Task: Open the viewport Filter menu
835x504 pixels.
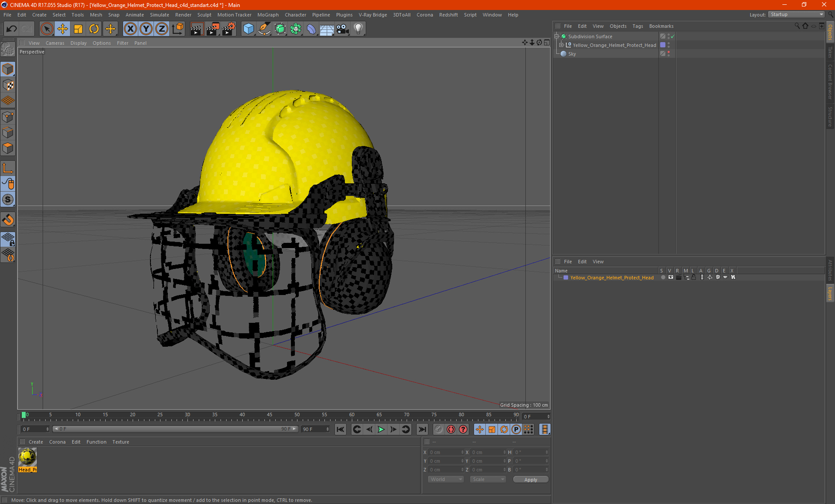Action: click(123, 43)
